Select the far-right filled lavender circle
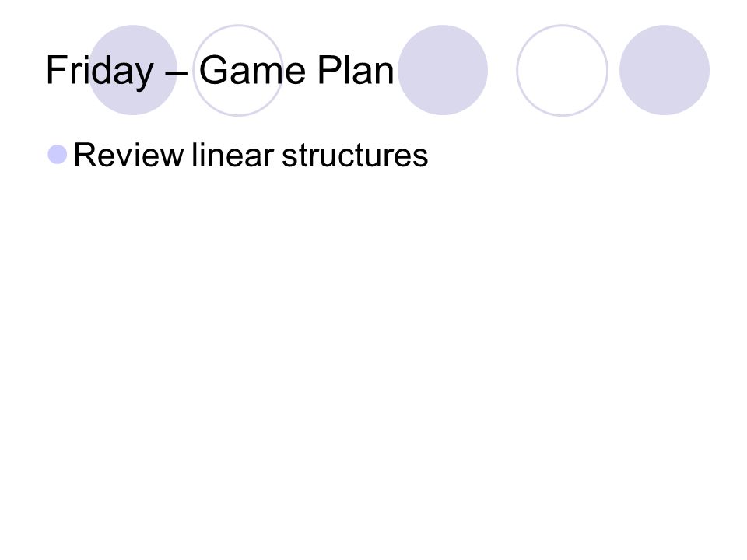 [665, 70]
